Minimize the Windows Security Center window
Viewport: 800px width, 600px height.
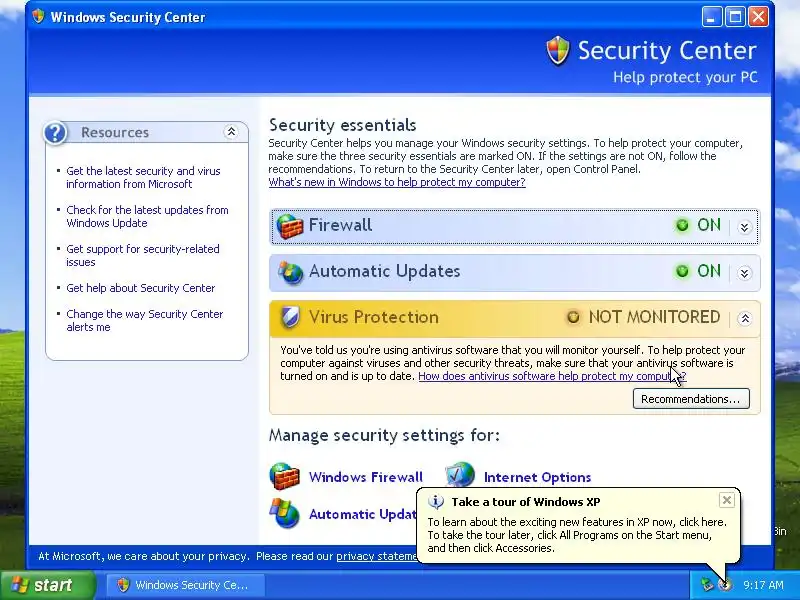pos(712,17)
